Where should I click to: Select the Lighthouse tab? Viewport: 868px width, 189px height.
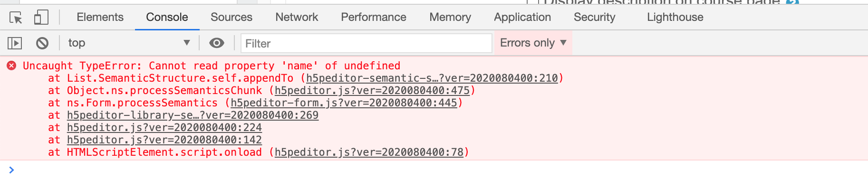coord(675,17)
